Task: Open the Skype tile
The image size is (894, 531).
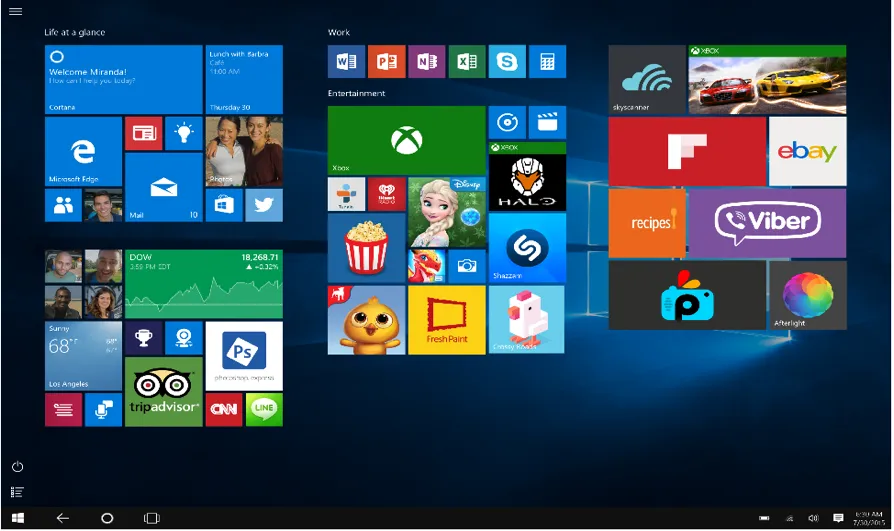Action: coord(507,62)
